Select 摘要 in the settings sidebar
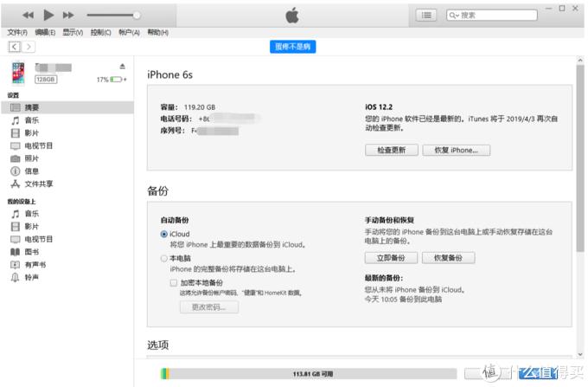This screenshot has height=387, width=588. click(67, 107)
